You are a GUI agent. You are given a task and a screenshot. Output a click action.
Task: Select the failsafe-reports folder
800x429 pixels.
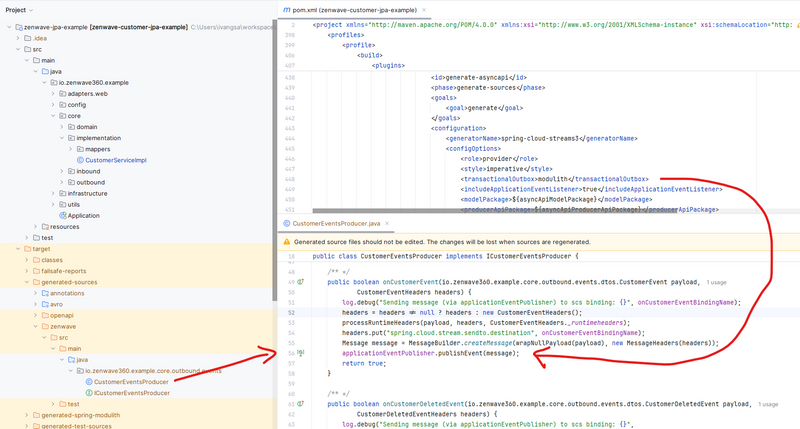coord(66,270)
